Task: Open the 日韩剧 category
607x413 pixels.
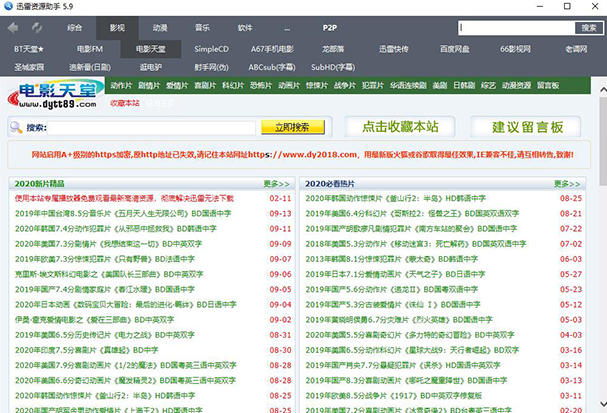Action: pyautogui.click(x=464, y=86)
